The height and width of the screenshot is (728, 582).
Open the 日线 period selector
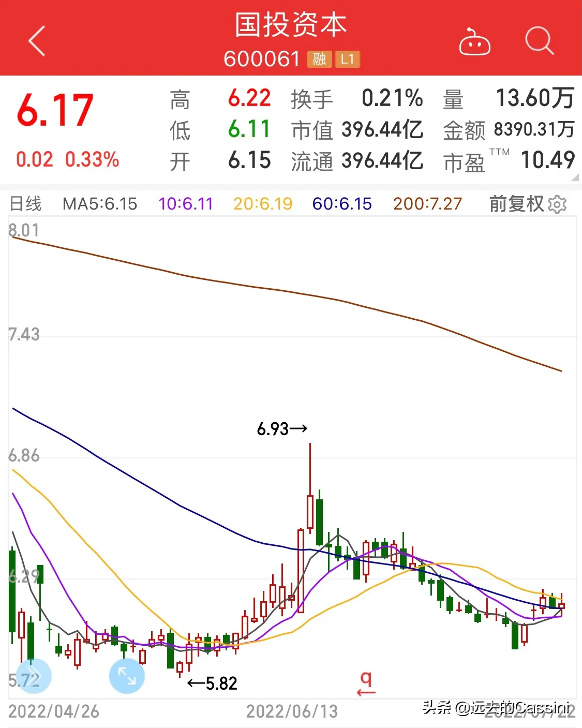pyautogui.click(x=26, y=204)
